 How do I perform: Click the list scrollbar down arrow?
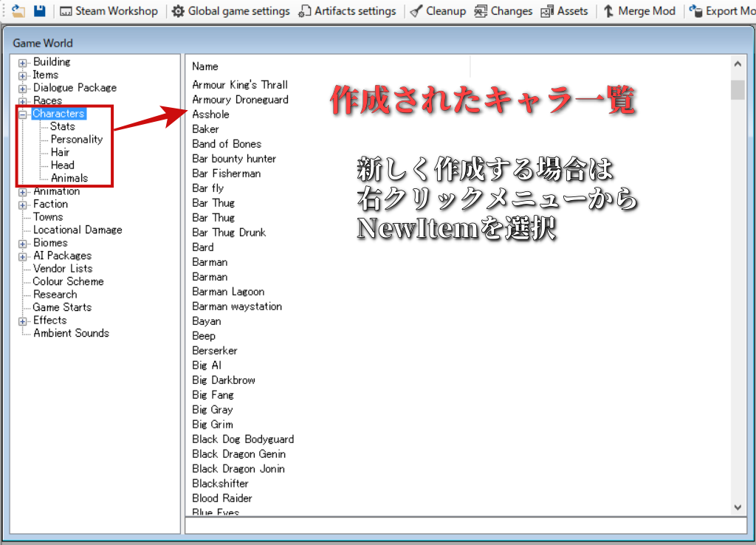pyautogui.click(x=738, y=507)
